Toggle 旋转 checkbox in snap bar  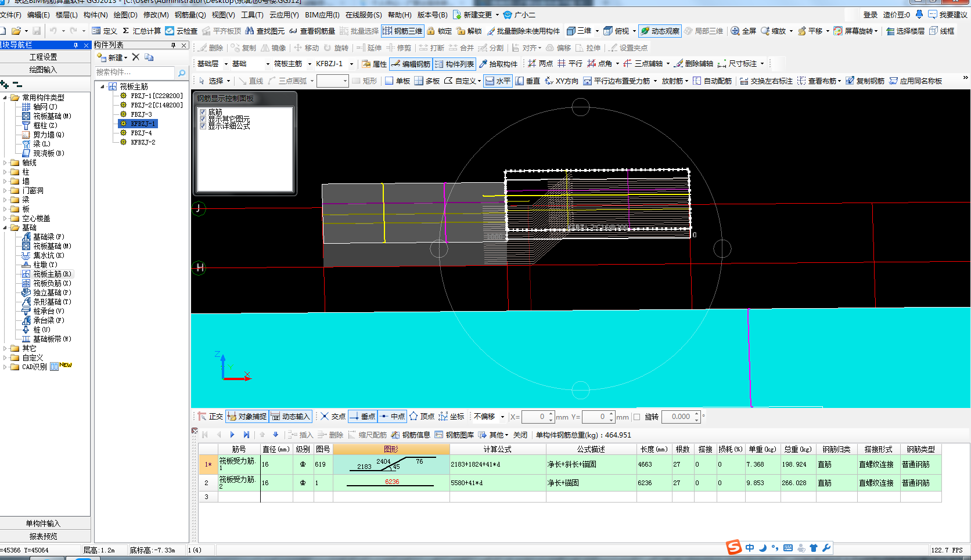coord(636,417)
